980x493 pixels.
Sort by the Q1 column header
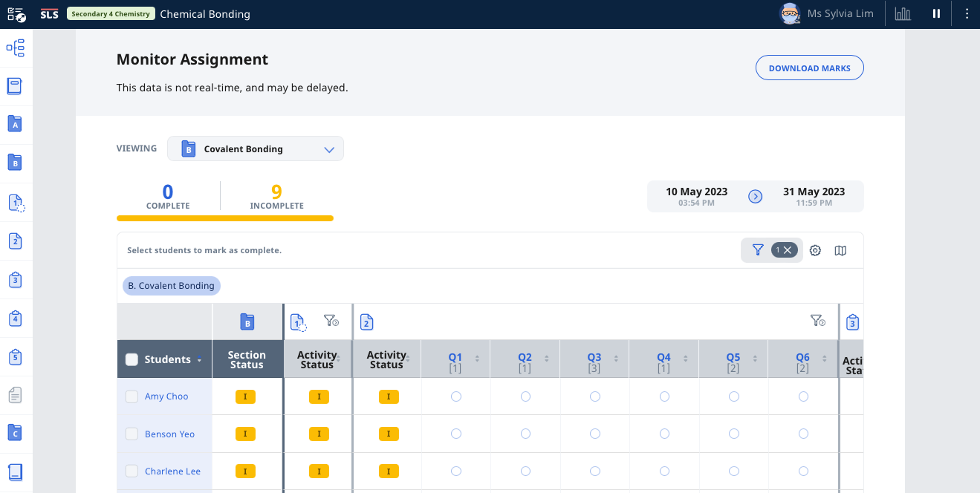pyautogui.click(x=455, y=358)
